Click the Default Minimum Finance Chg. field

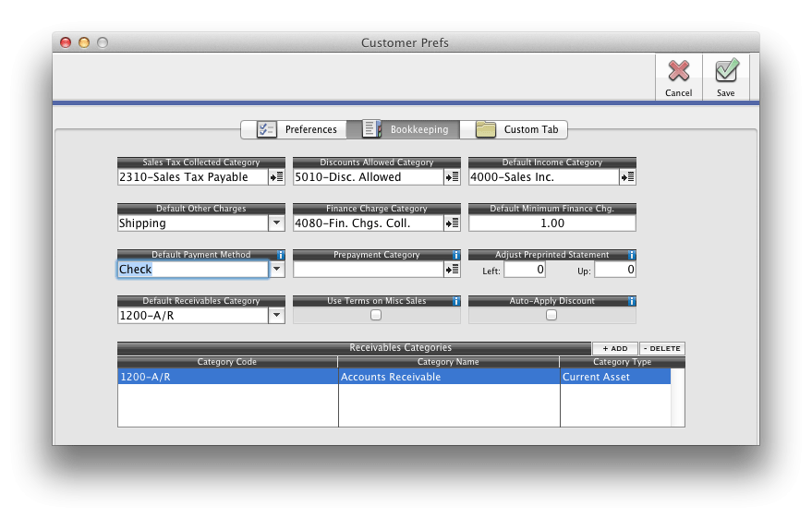click(x=552, y=223)
